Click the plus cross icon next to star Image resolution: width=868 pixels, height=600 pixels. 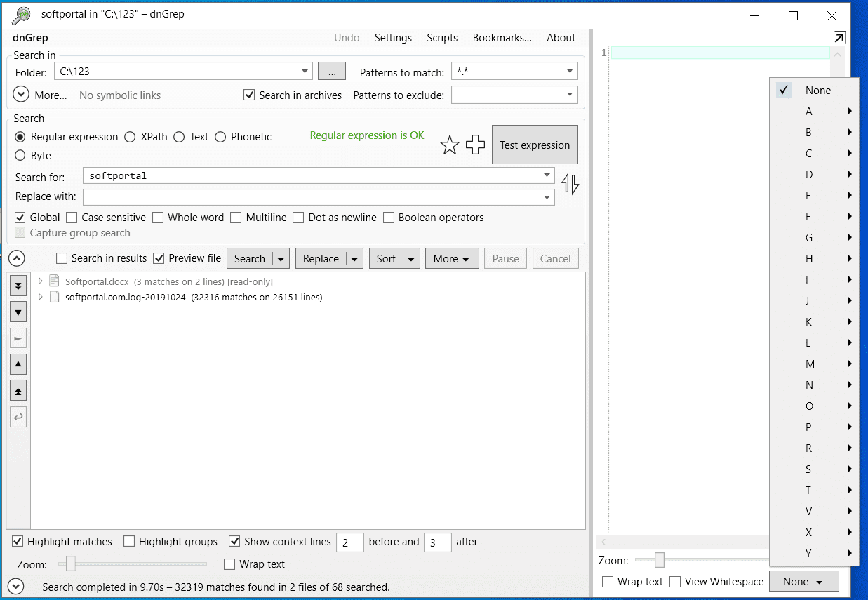(x=476, y=145)
